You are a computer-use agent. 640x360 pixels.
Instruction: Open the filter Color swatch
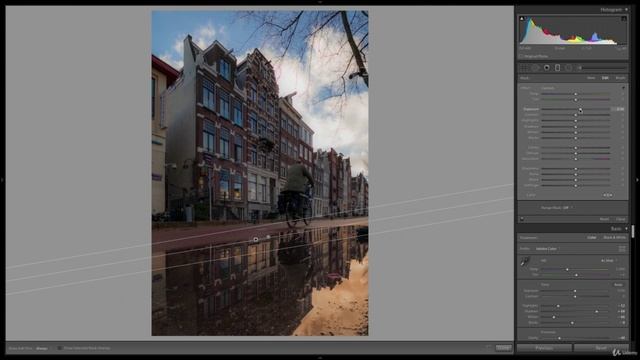[608, 195]
